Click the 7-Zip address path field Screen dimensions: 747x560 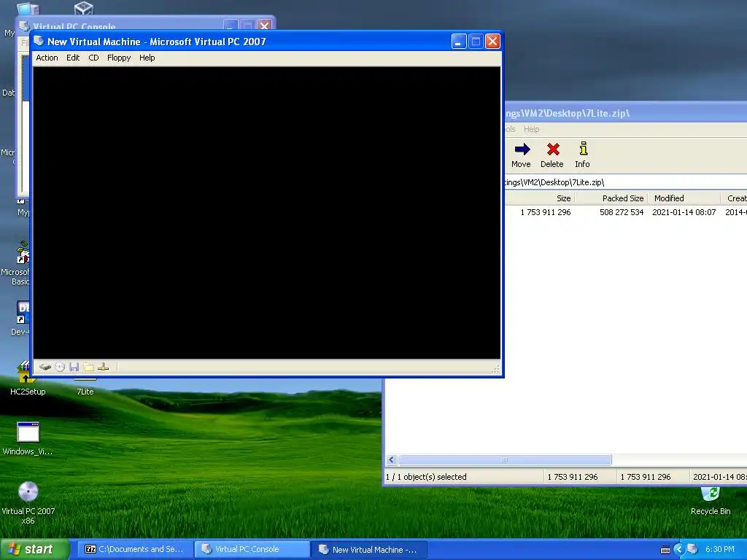pos(625,182)
